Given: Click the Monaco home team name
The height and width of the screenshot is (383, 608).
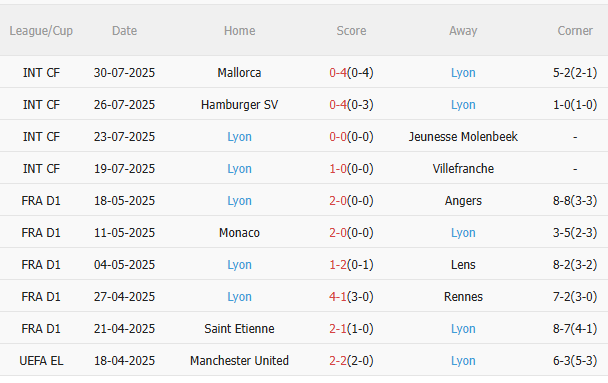Looking at the screenshot, I should (x=239, y=233).
